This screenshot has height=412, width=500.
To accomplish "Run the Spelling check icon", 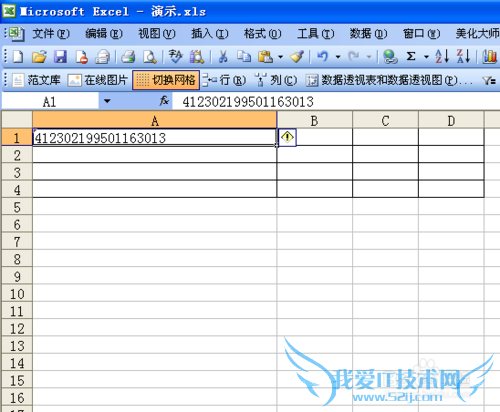I will pos(175,57).
